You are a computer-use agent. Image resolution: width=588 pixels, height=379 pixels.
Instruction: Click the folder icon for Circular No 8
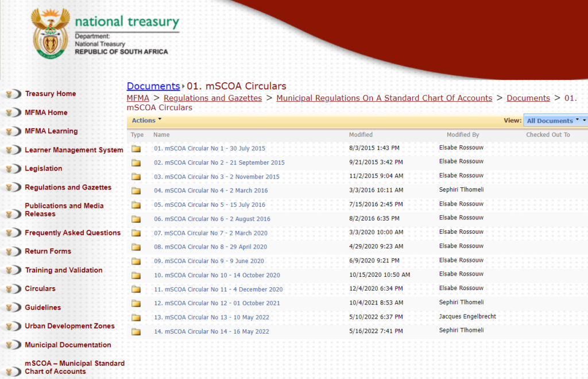pyautogui.click(x=136, y=247)
